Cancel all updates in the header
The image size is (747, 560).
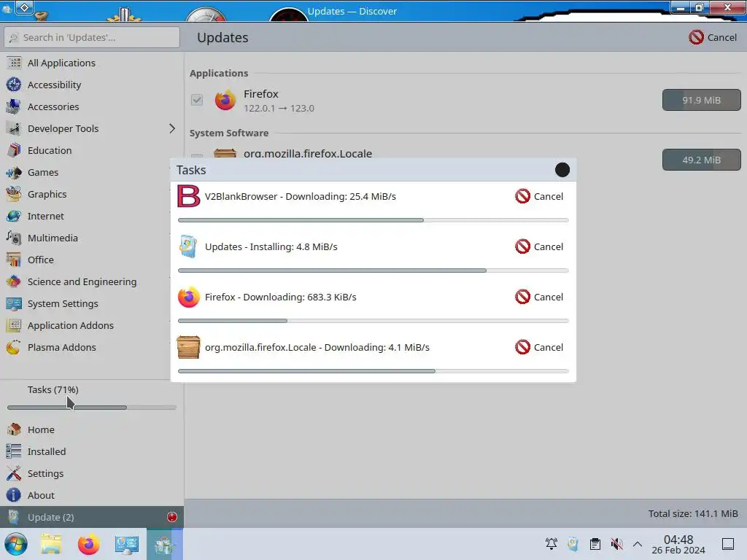[713, 37]
